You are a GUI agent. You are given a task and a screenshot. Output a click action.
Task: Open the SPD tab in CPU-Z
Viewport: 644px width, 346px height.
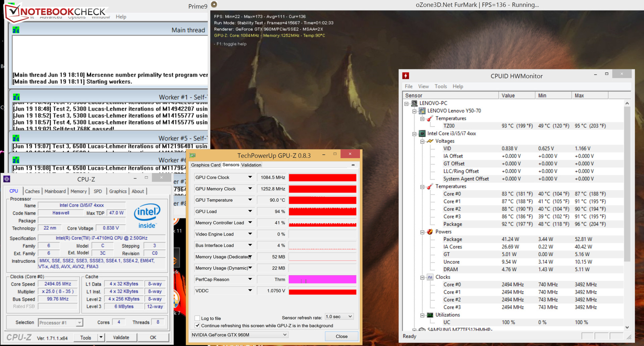tap(98, 191)
